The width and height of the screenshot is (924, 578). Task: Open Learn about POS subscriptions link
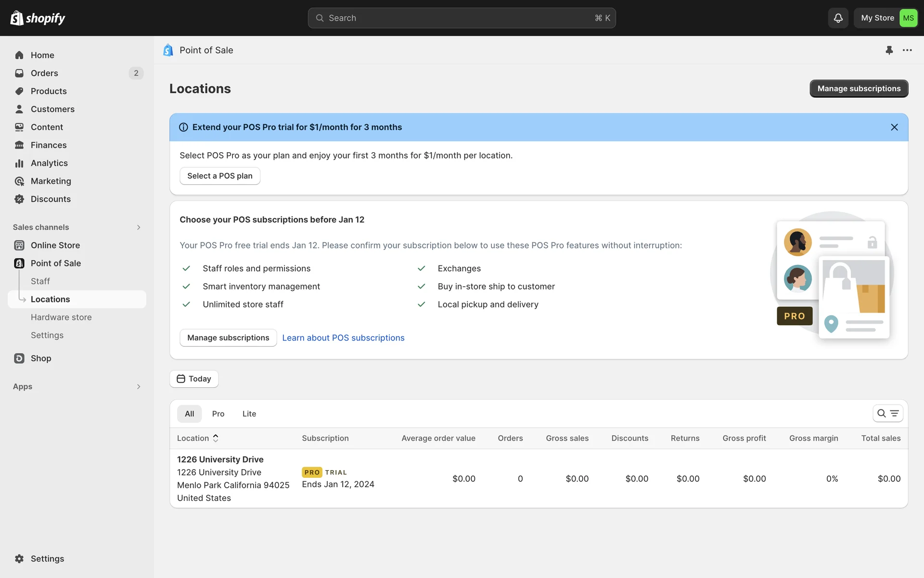click(x=343, y=338)
